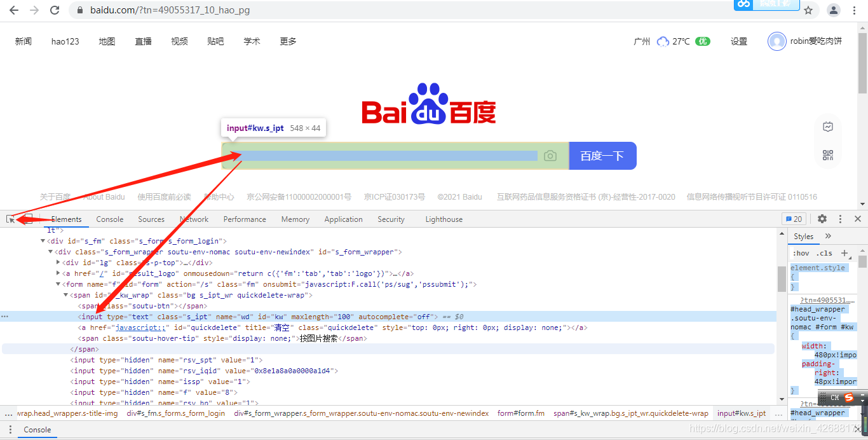Open DevTools settings gear

(x=822, y=219)
